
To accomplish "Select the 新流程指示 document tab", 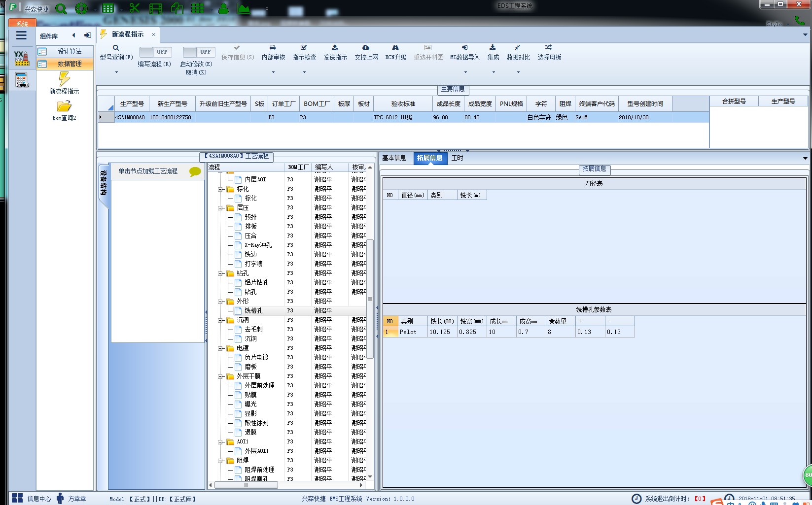I will [127, 34].
